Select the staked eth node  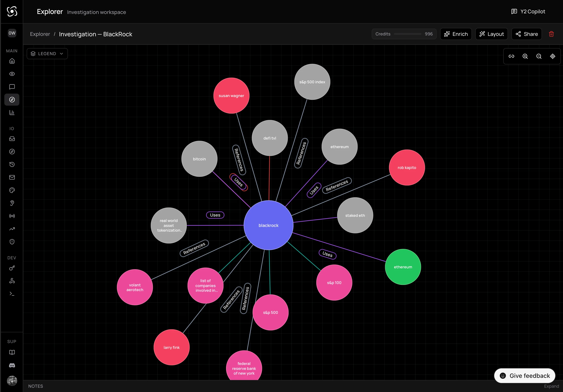pyautogui.click(x=355, y=215)
